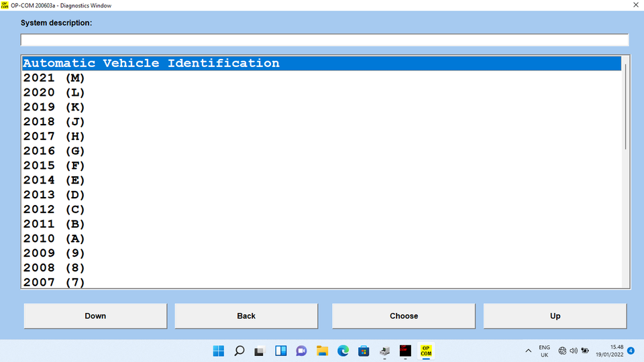Viewport: 644px width, 362px height.
Task: Launch the Chat app from taskbar
Action: coord(301,351)
